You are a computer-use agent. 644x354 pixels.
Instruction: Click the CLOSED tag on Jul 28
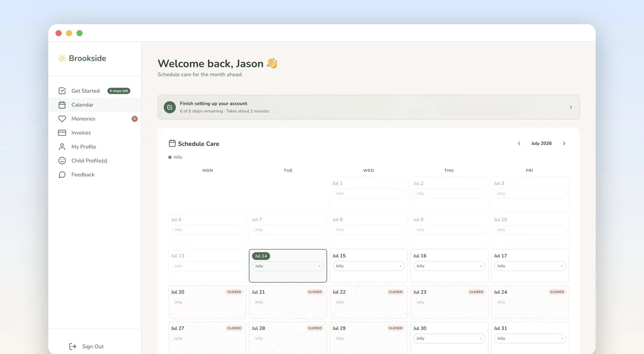pos(315,329)
